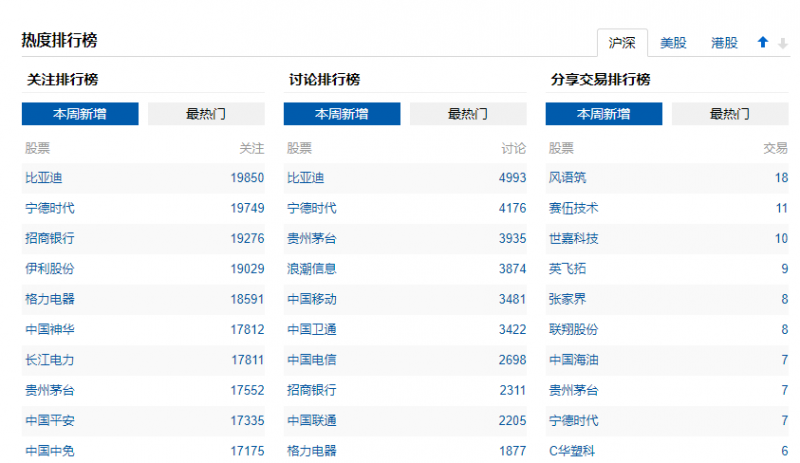
Task: Click the 讨论 value 3874
Action: 512,269
